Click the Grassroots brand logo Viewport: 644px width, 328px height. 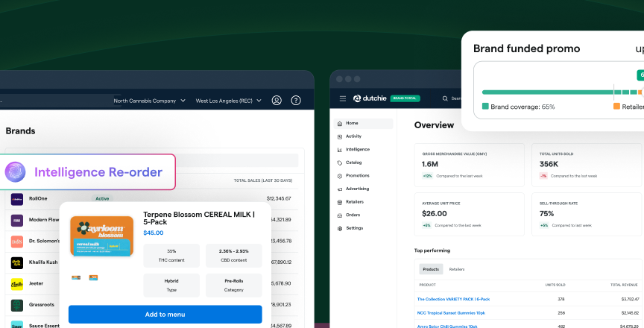pos(17,306)
